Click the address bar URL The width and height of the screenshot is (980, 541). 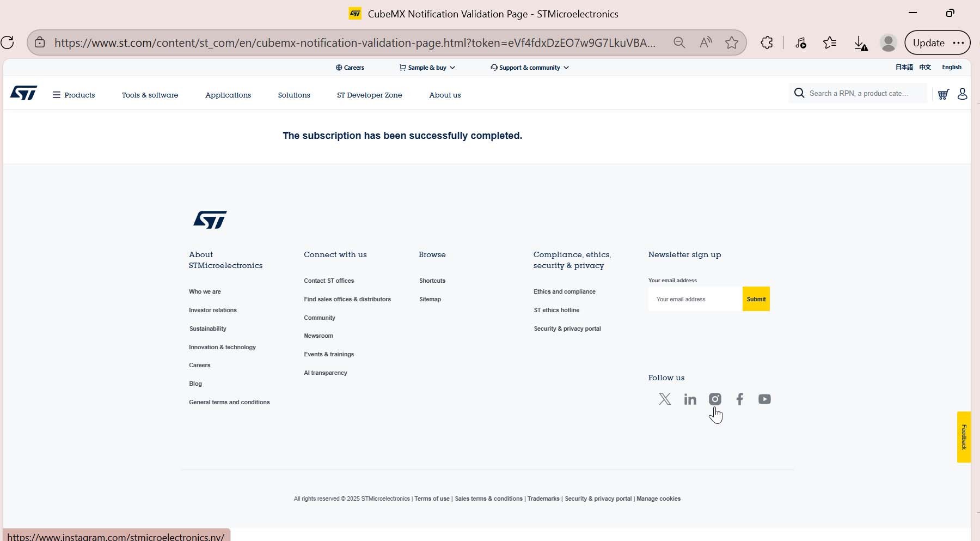tap(355, 42)
